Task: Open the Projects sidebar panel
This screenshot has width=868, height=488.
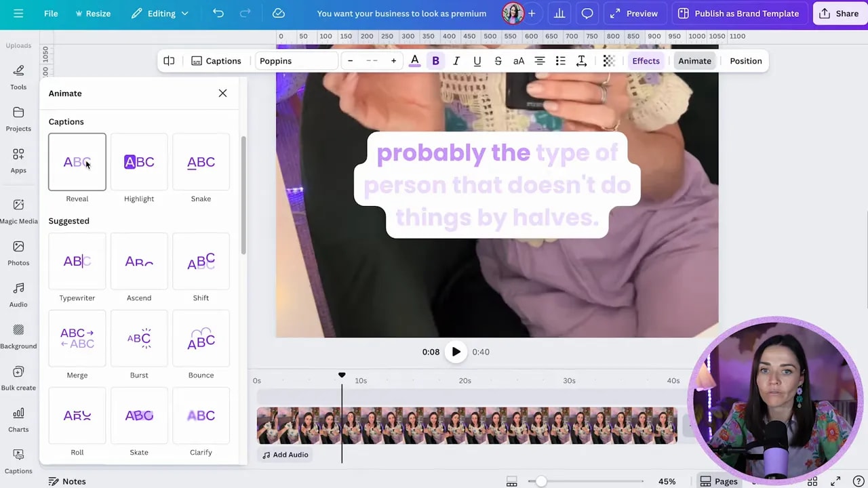Action: (x=18, y=119)
